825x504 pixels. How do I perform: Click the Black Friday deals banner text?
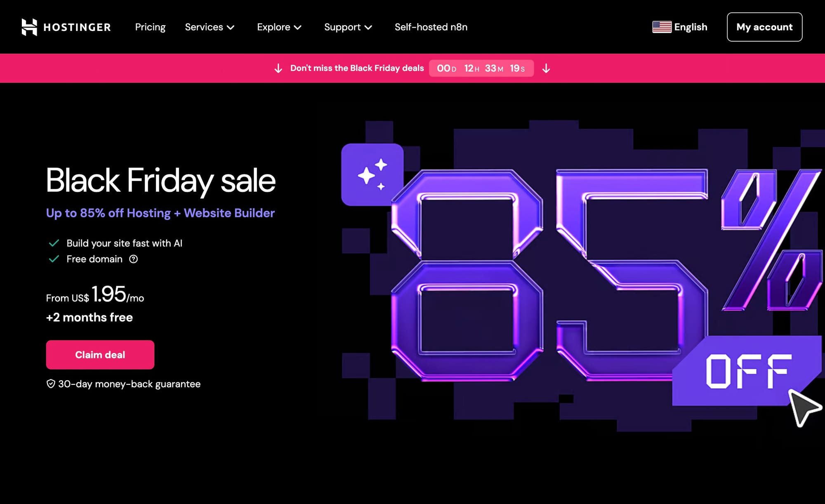coord(357,68)
